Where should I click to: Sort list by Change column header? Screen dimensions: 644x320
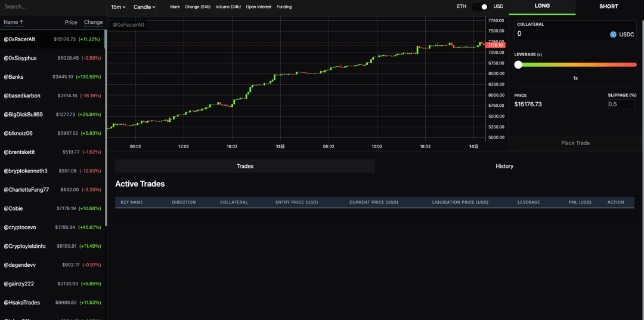(x=93, y=22)
